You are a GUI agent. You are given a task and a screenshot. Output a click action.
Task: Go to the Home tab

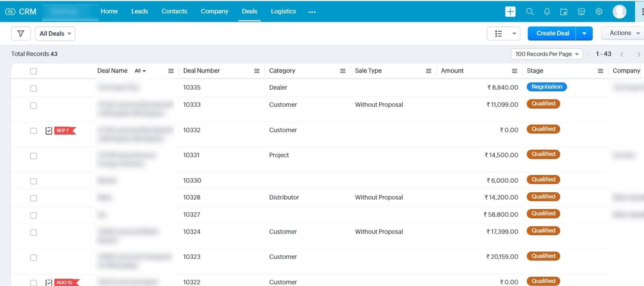click(109, 11)
